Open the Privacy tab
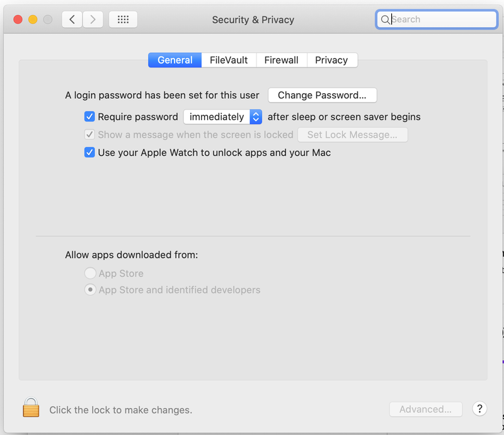The height and width of the screenshot is (435, 504). pos(331,60)
